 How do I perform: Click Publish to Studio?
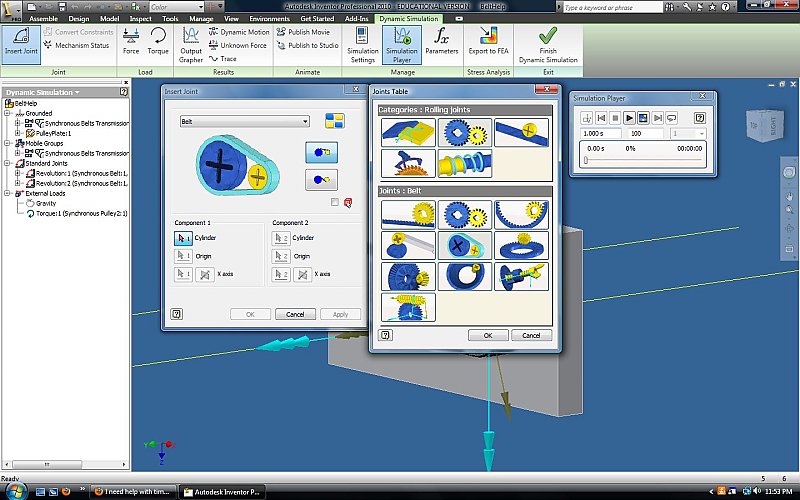pyautogui.click(x=307, y=45)
